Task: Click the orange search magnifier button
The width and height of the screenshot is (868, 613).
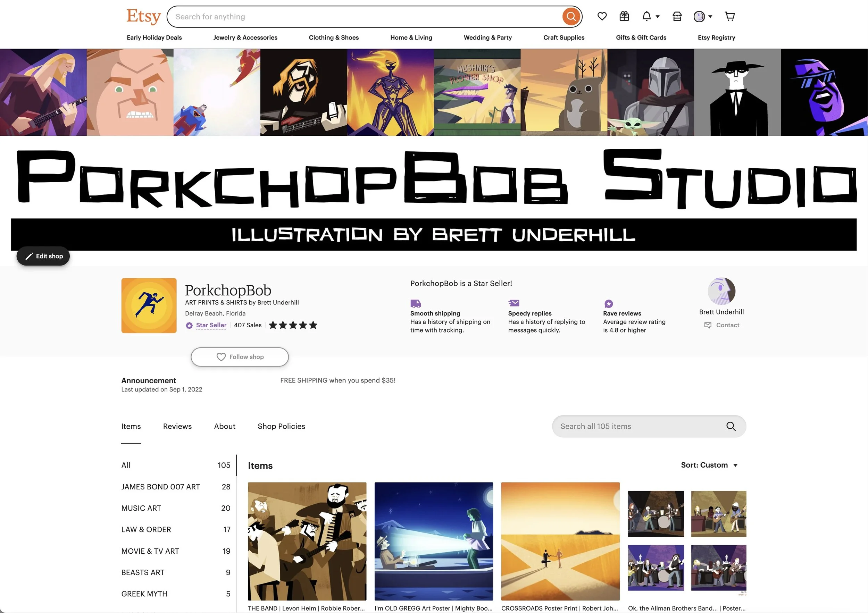Action: click(571, 17)
